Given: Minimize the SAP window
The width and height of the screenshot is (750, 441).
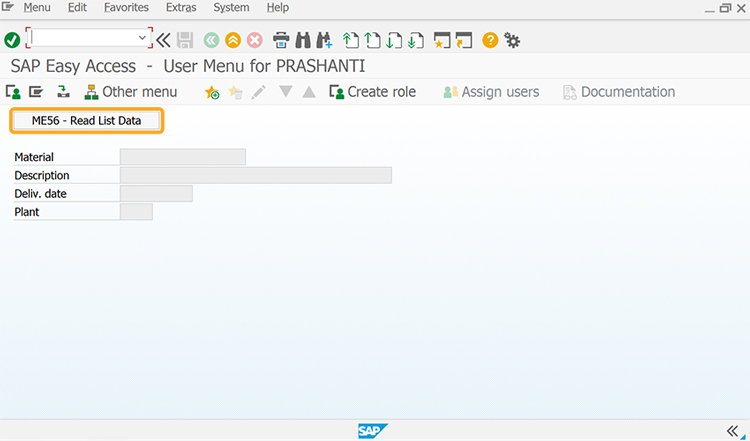Looking at the screenshot, I should [x=710, y=9].
